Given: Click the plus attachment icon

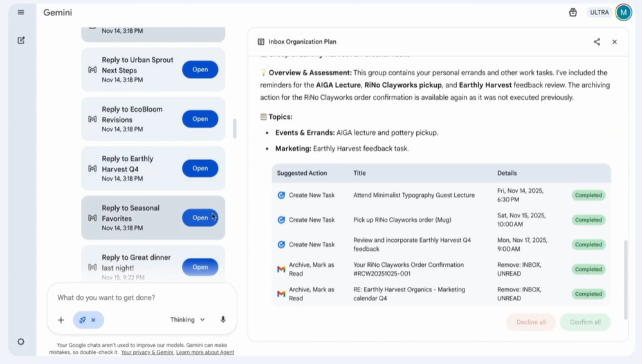Looking at the screenshot, I should [61, 320].
